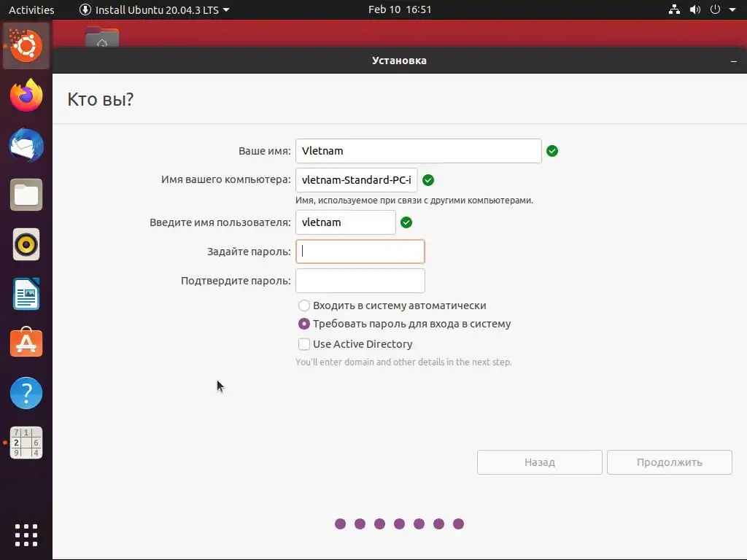
Task: Click the 'Продолжить' button
Action: (x=670, y=462)
